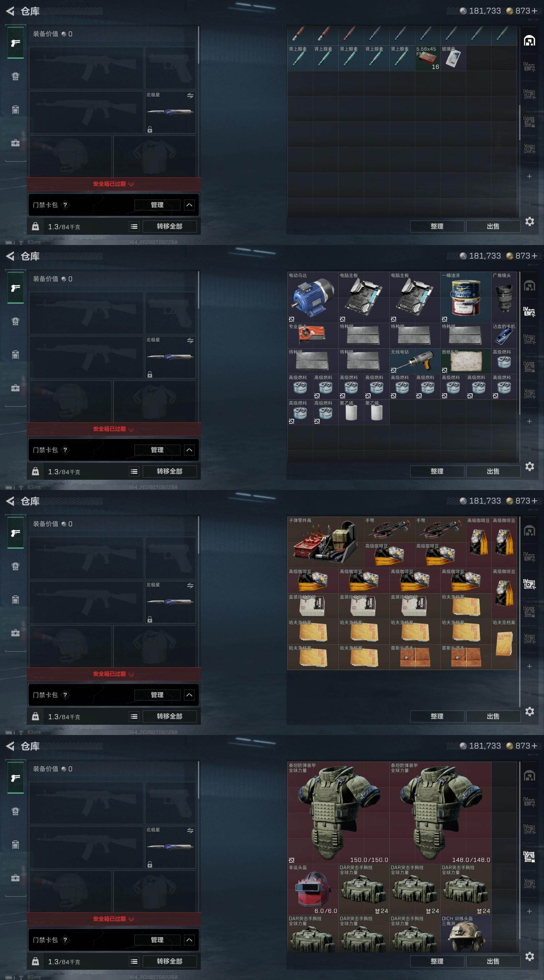Click 北极星 knife slot on the coffee bean screen

[170, 602]
